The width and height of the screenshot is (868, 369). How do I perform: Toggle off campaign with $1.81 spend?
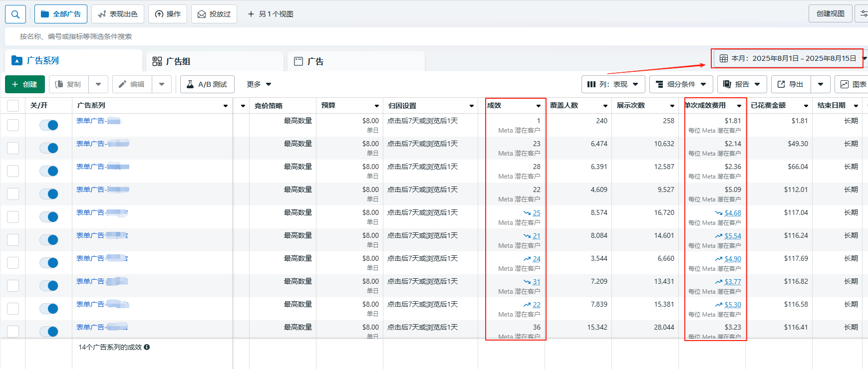point(49,125)
